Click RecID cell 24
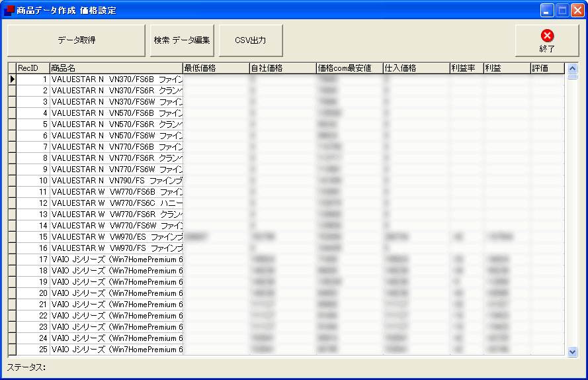 tap(33, 338)
